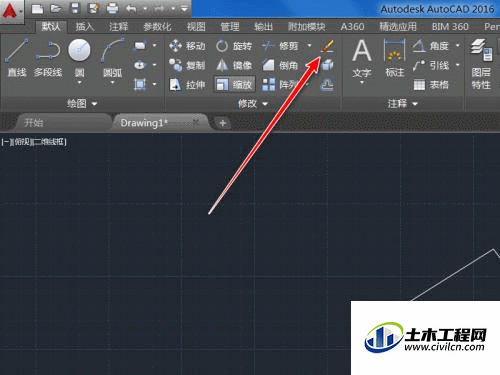Image resolution: width=500 pixels, height=375 pixels.
Task: Open 图层特性 layer properties
Action: [x=481, y=64]
